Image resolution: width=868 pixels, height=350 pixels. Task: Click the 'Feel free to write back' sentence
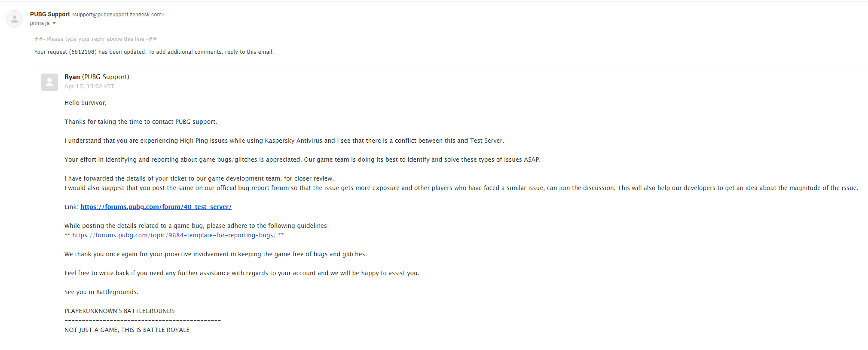(241, 273)
